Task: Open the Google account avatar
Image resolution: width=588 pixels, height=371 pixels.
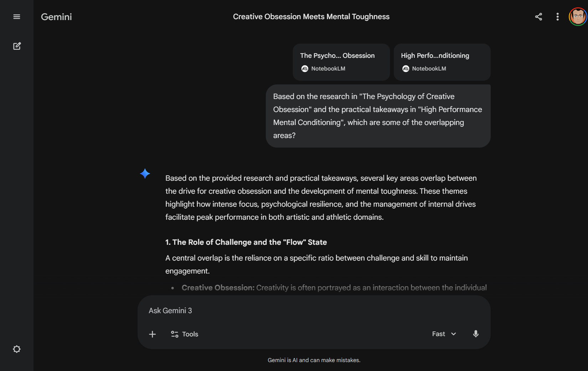Action: [577, 17]
